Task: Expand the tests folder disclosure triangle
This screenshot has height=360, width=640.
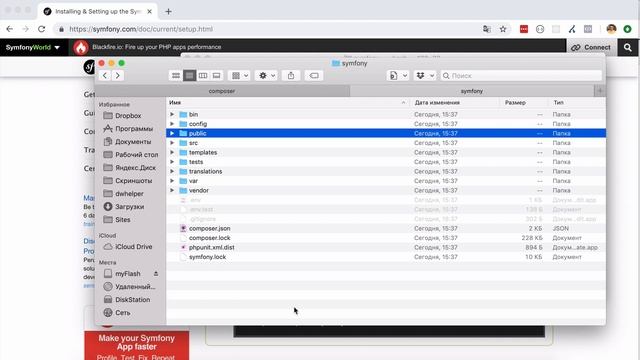Action: (172, 162)
